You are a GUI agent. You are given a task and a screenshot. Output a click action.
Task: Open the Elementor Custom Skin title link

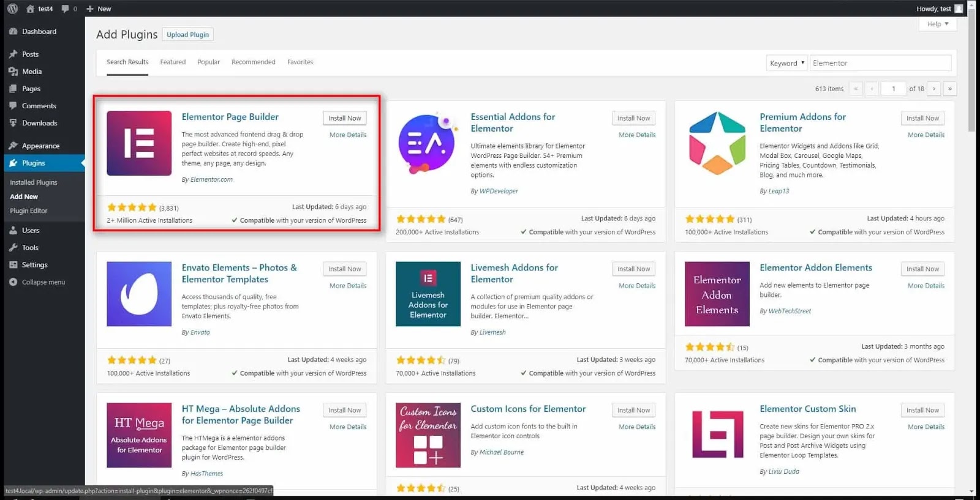(x=808, y=408)
